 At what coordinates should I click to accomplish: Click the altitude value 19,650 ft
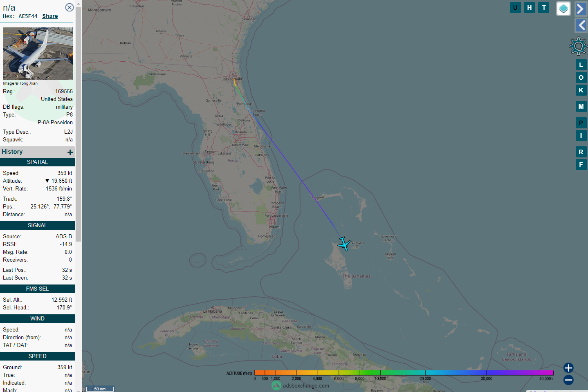click(62, 181)
